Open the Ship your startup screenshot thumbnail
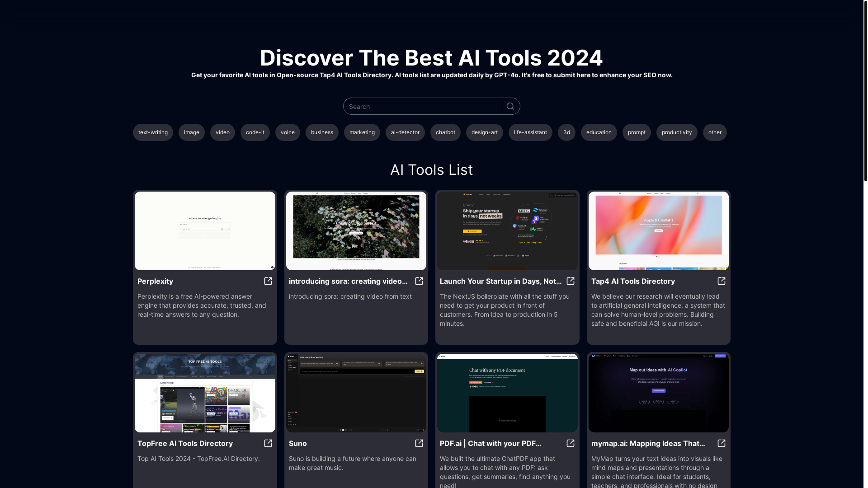This screenshot has height=488, width=868. [507, 231]
